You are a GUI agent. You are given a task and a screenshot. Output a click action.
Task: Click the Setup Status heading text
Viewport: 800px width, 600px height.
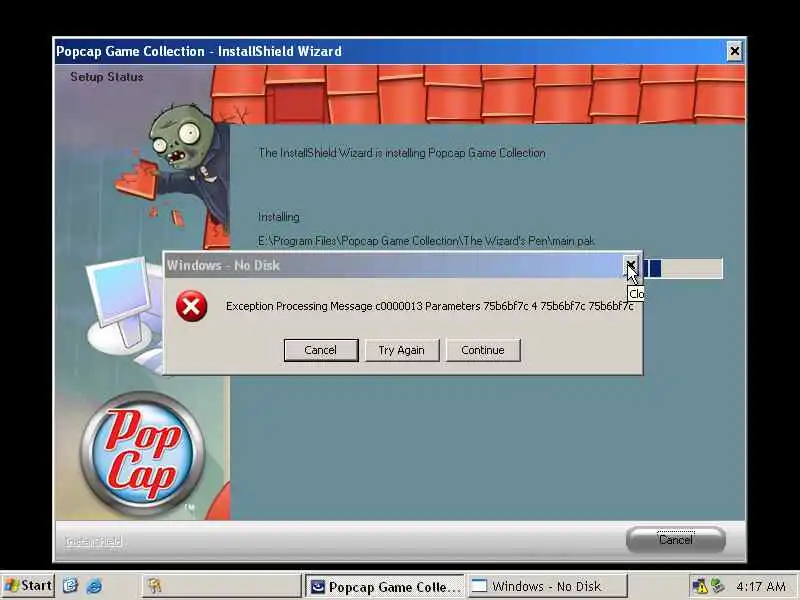point(107,77)
